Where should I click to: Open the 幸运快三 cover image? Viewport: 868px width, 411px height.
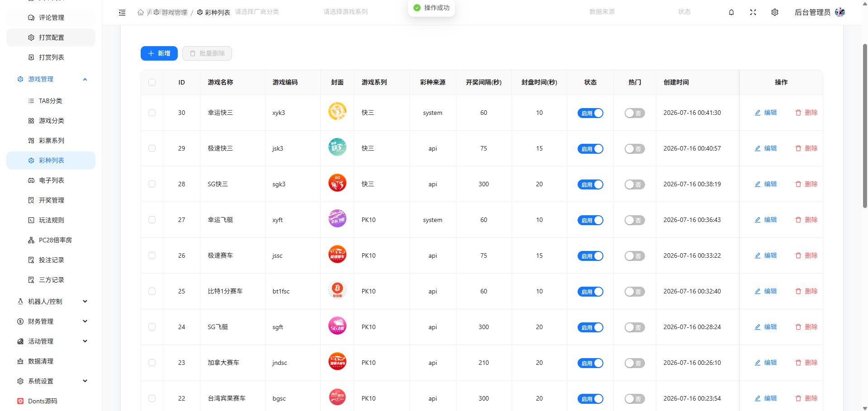[x=337, y=111]
